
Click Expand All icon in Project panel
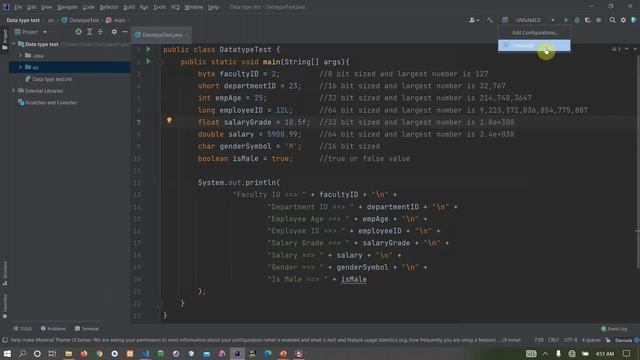coord(89,32)
